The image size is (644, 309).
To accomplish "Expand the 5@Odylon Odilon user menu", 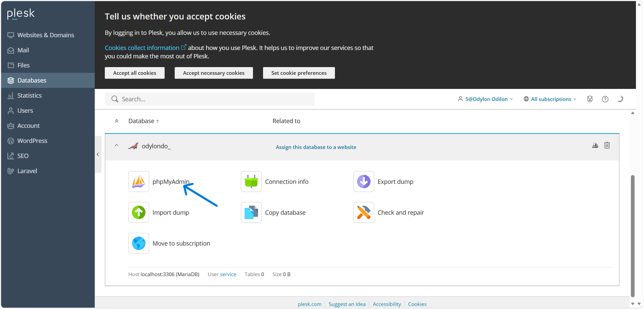I will 485,99.
